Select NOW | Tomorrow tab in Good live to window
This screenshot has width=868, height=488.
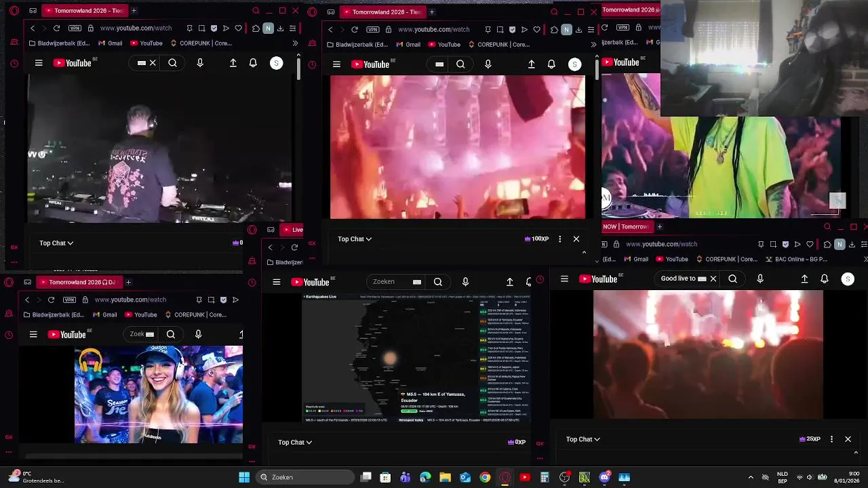coord(627,227)
